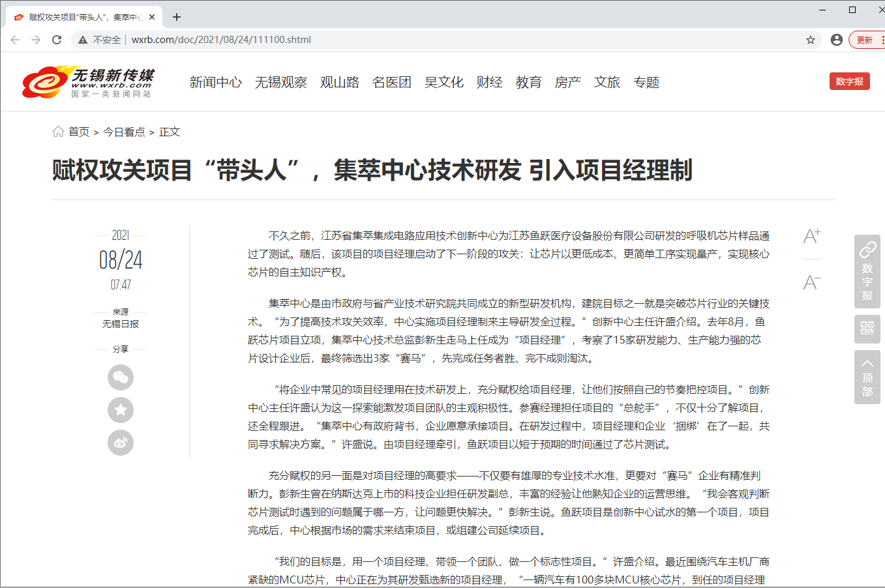Open a new browser tab
Image resolution: width=885 pixels, height=588 pixels.
tap(177, 17)
